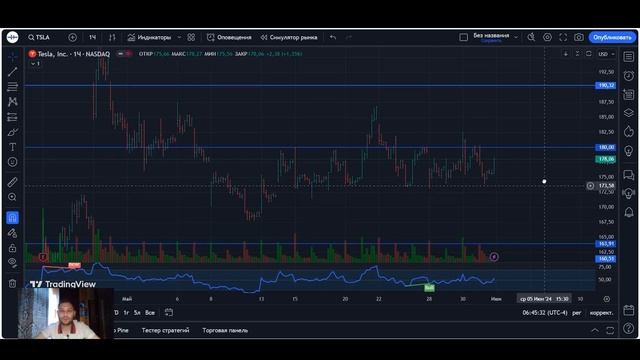This screenshot has height=360, width=640.
Task: Expand the indicators favorites dropdown arrow
Action: (179, 37)
